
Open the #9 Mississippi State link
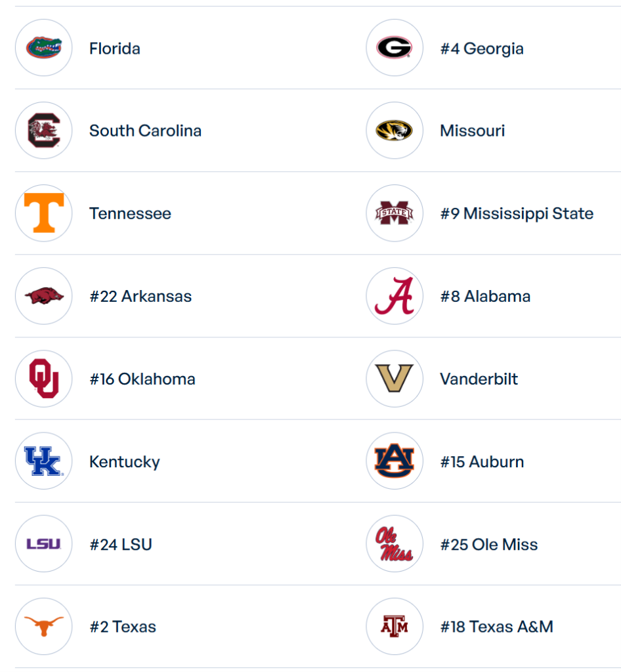coord(517,213)
